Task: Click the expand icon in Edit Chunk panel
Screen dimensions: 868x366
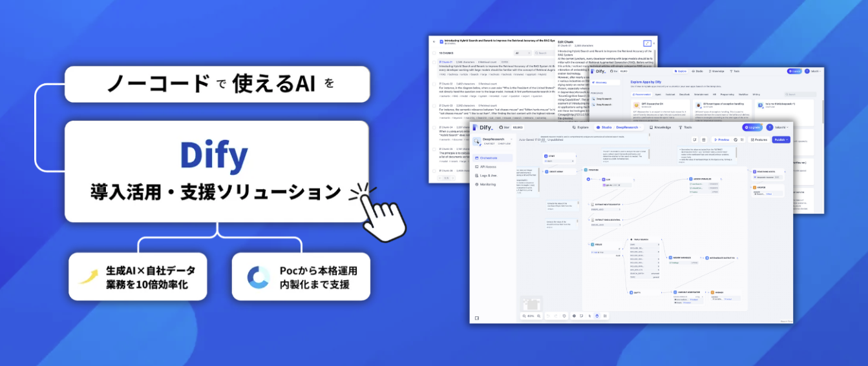Action: click(x=647, y=43)
